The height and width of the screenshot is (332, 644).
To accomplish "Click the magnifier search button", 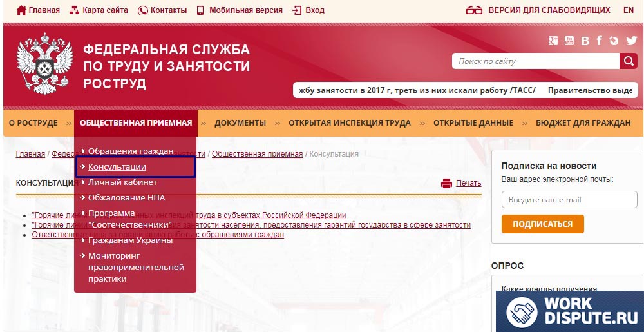I will [x=629, y=61].
